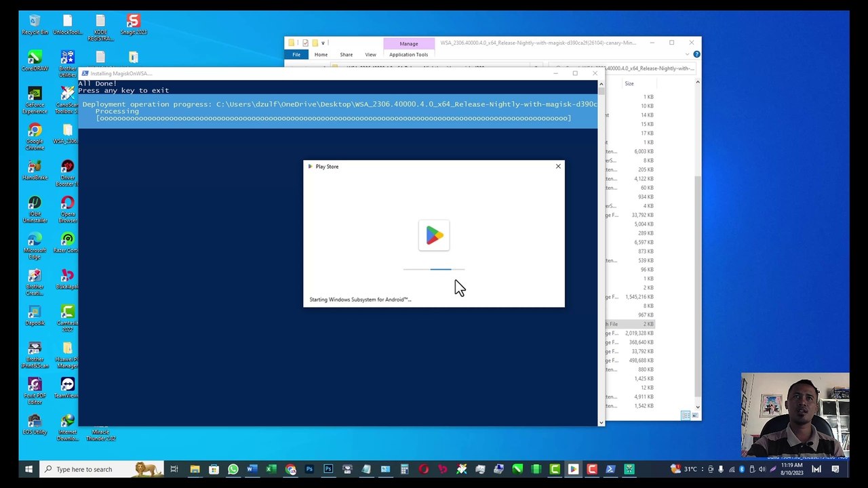
Task: Open the Opera Browser desktop shortcut
Action: click(67, 210)
